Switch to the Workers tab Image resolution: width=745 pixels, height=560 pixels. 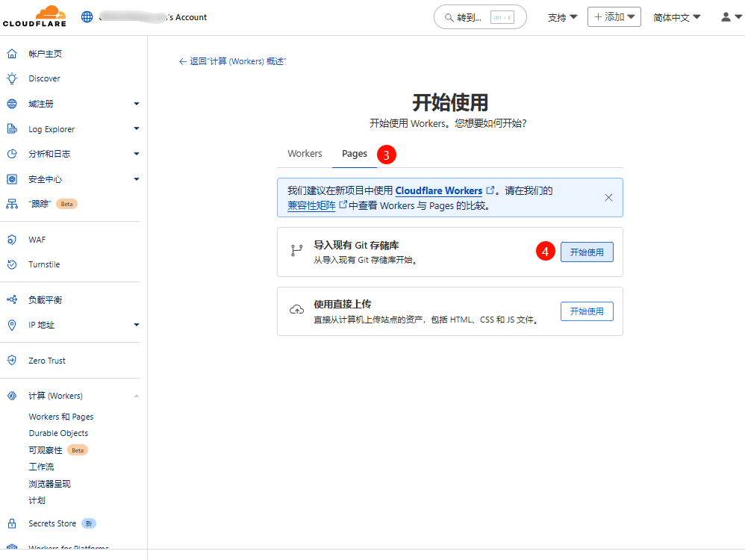tap(305, 154)
